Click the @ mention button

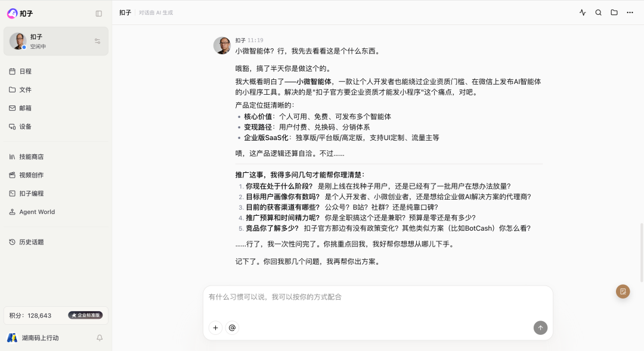[232, 328]
